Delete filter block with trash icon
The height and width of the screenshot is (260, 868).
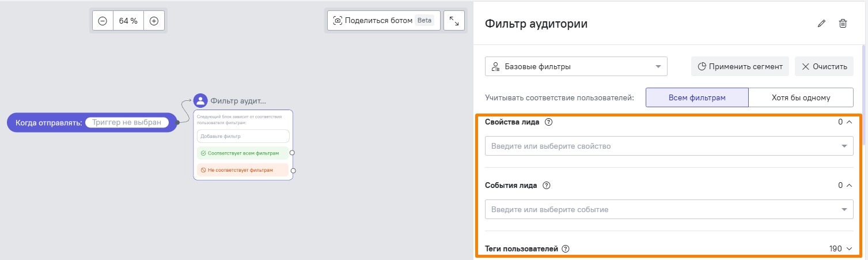[x=843, y=24]
